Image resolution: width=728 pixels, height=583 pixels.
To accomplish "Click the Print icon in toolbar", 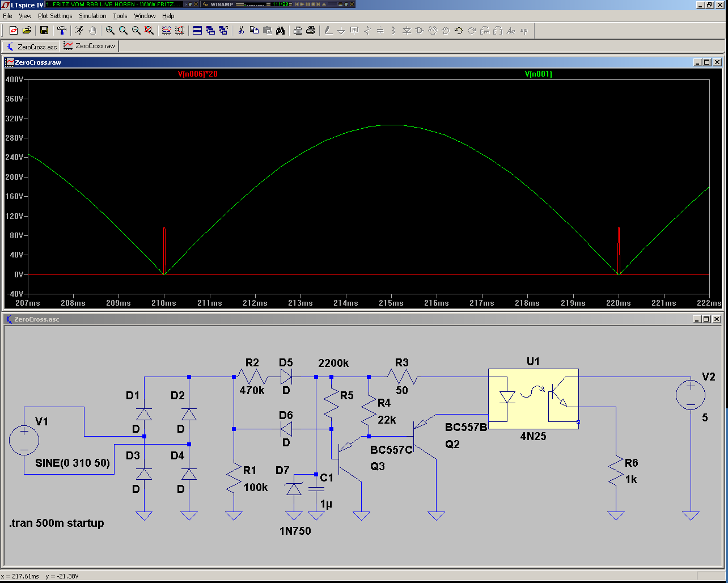I will tap(311, 31).
